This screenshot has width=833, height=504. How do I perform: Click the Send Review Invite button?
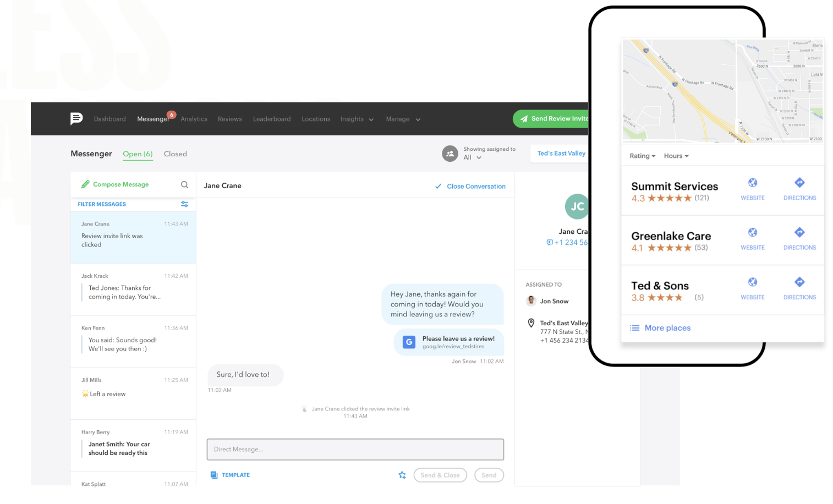pos(552,119)
